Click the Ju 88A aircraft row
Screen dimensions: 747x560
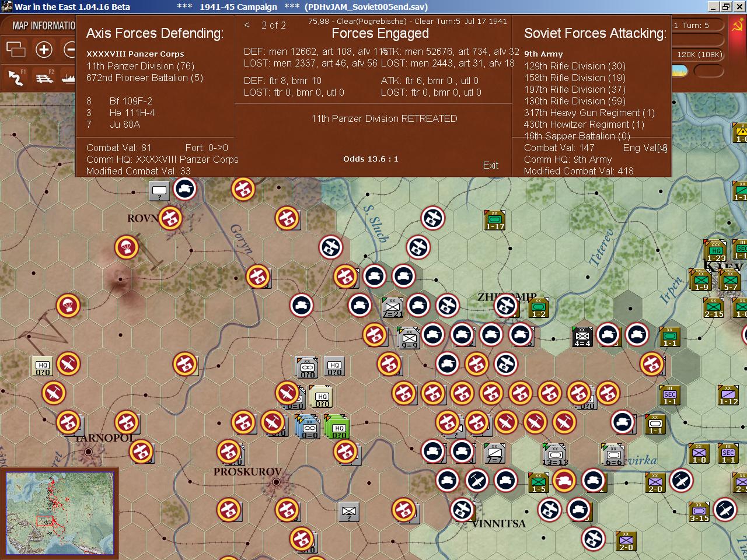pyautogui.click(x=114, y=124)
